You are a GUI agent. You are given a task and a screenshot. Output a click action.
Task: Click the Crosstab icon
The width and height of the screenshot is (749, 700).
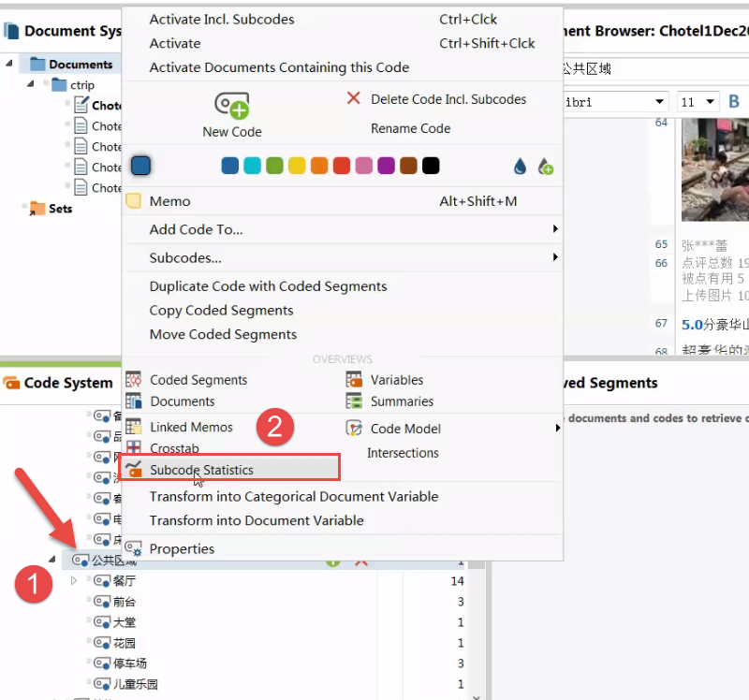click(133, 448)
